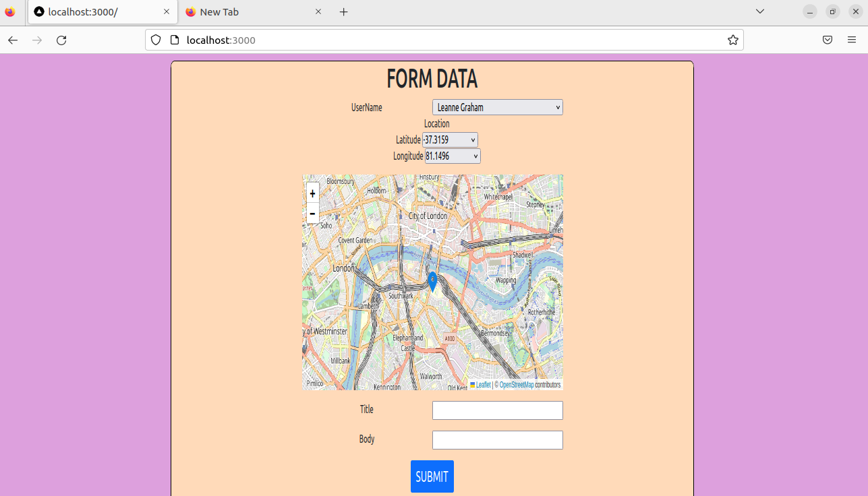Click inside the Title input field
Screen dimensions: 868x496
coord(497,410)
